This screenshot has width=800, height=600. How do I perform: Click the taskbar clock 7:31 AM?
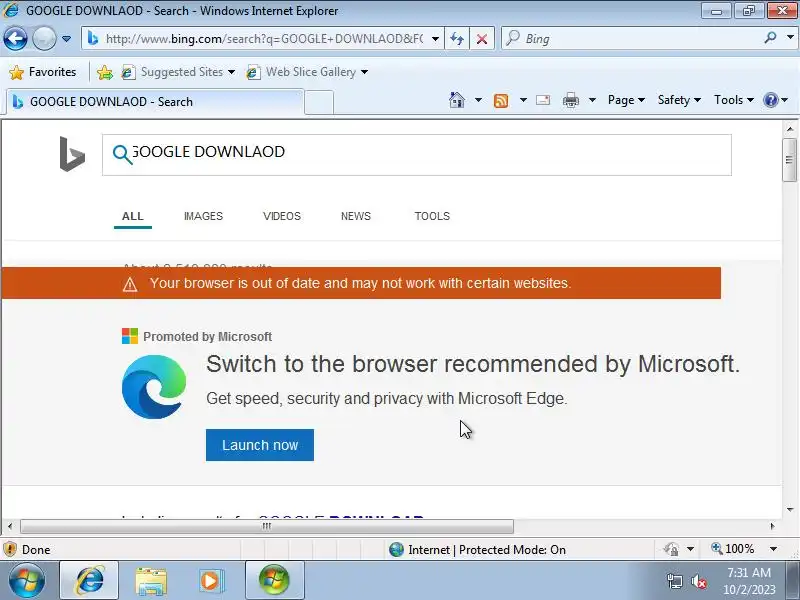[749, 572]
